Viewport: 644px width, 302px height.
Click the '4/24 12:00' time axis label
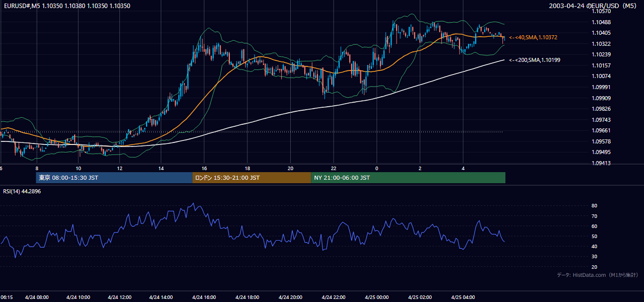[119, 297]
